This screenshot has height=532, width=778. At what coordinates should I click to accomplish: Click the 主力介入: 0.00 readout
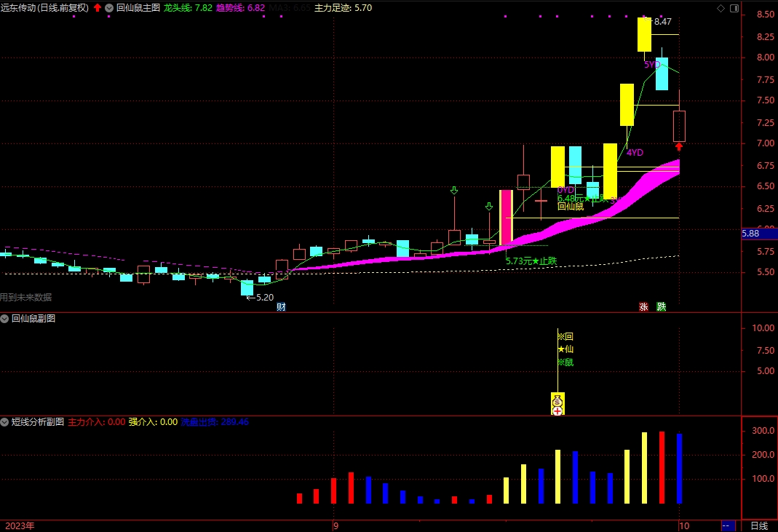97,422
